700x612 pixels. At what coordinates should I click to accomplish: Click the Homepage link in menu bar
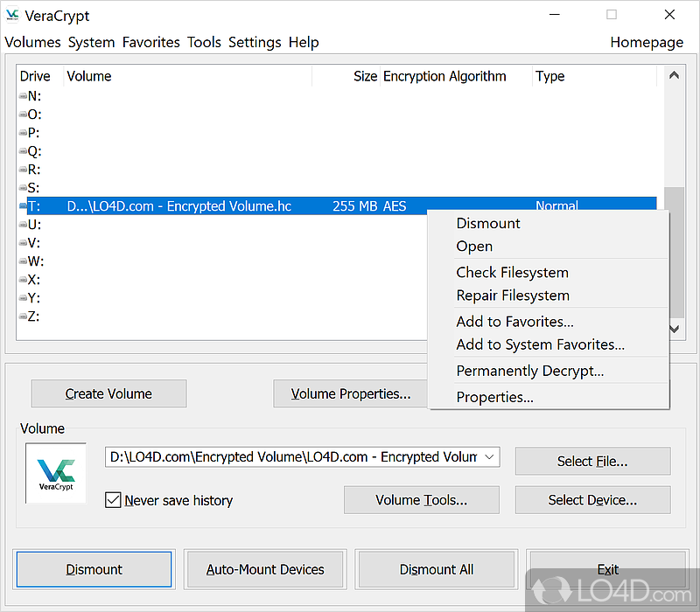(x=647, y=42)
